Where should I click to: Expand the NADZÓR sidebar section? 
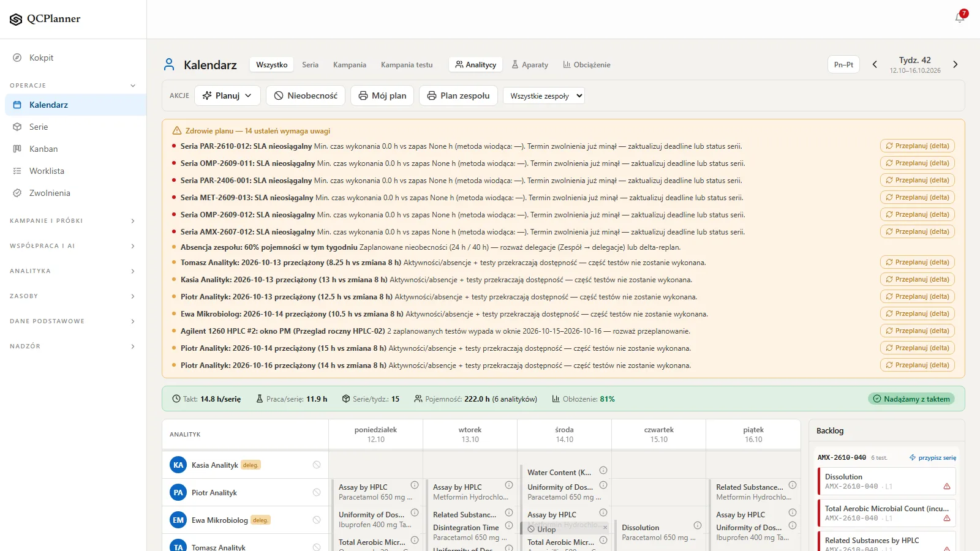(x=73, y=346)
